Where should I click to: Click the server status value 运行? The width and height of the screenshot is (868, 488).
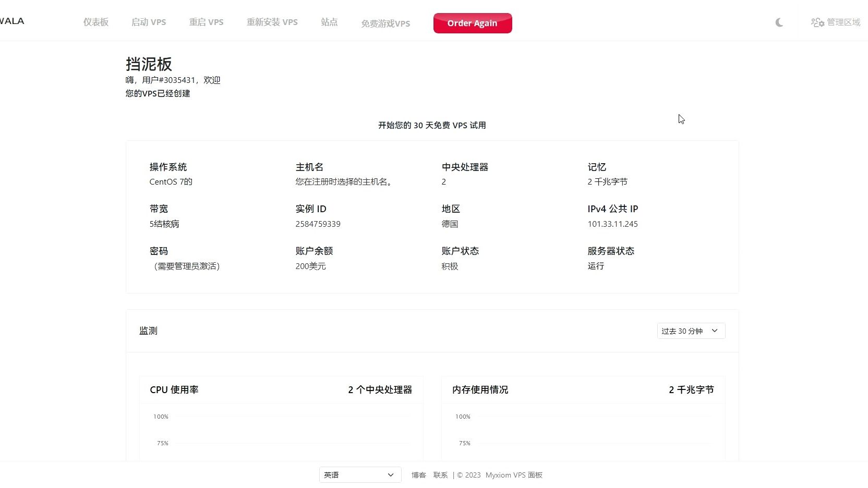[x=596, y=266]
